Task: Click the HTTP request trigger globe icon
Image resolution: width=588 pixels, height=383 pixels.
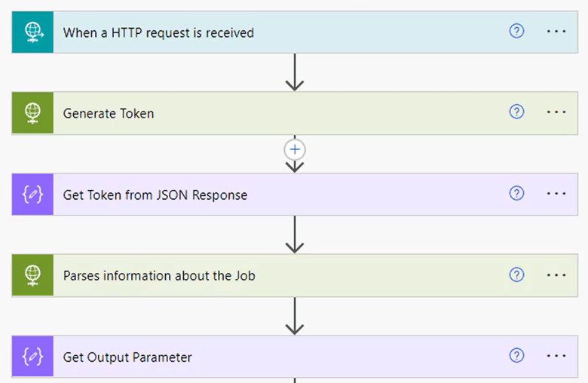Action: 32,32
